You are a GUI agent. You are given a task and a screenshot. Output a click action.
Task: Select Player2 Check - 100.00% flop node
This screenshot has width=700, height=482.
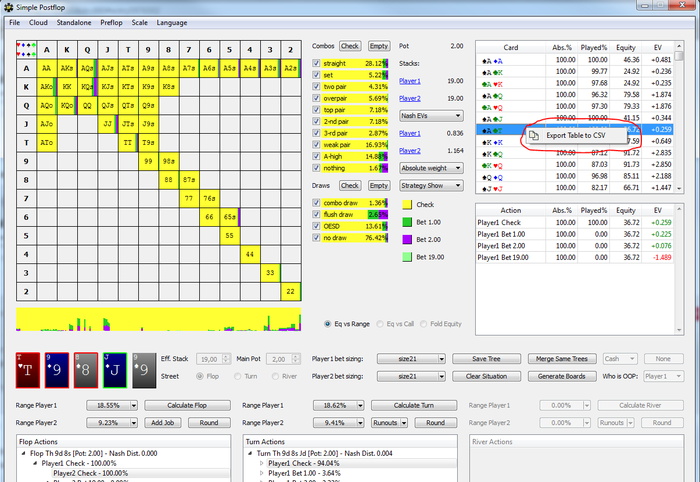coord(91,473)
